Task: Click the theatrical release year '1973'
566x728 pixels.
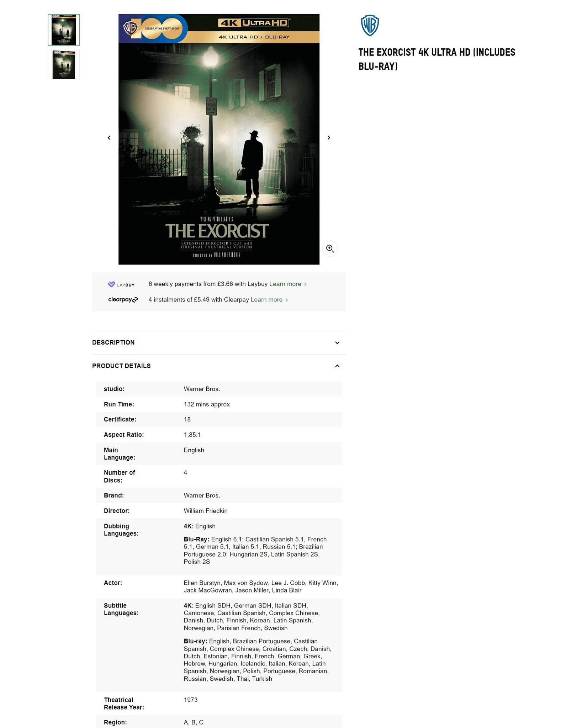Action: pyautogui.click(x=191, y=700)
